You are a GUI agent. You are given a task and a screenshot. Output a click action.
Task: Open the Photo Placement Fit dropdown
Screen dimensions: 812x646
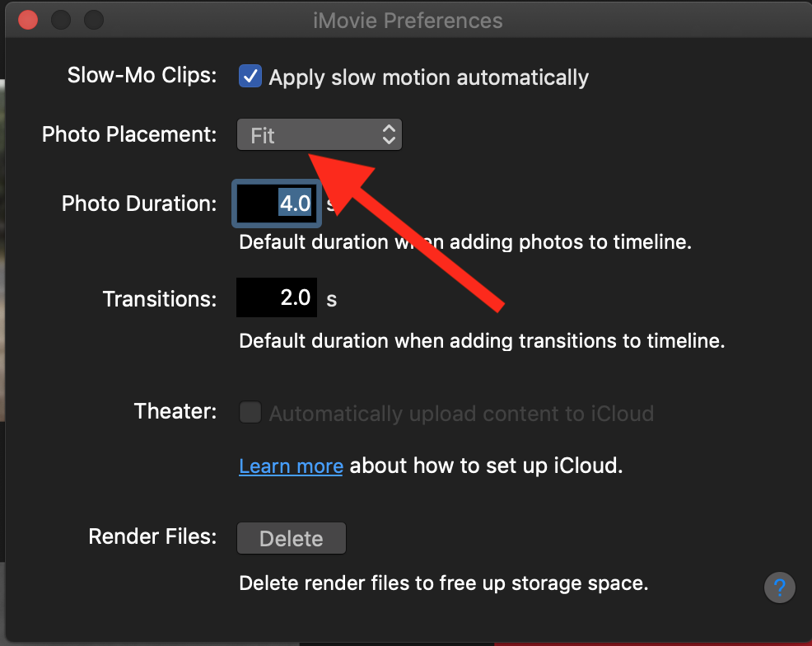tap(319, 134)
